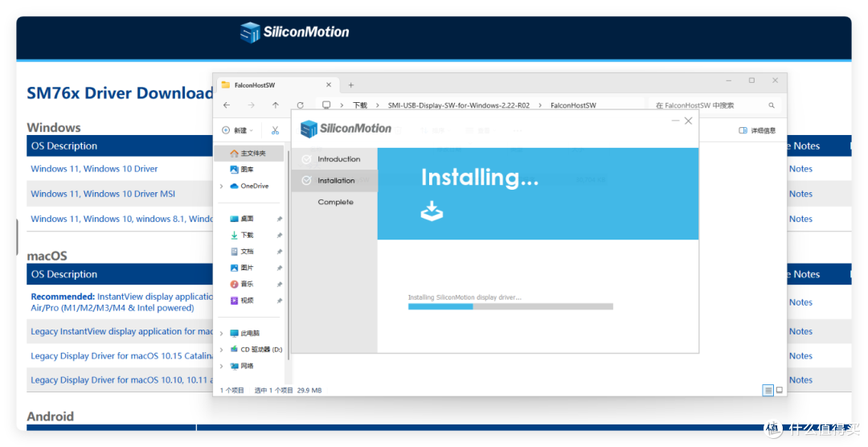Select Installation step in installer
868x447 pixels.
click(x=334, y=181)
